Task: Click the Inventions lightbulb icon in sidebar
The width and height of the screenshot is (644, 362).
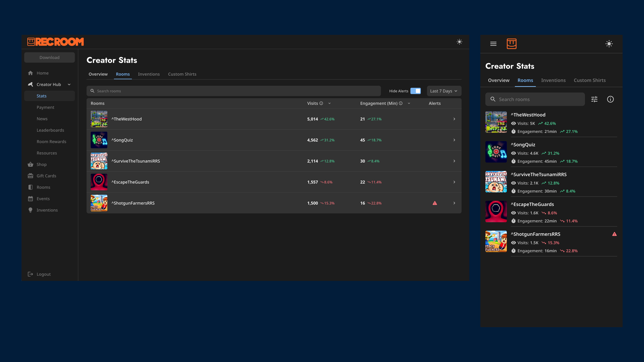Action: coord(30,210)
